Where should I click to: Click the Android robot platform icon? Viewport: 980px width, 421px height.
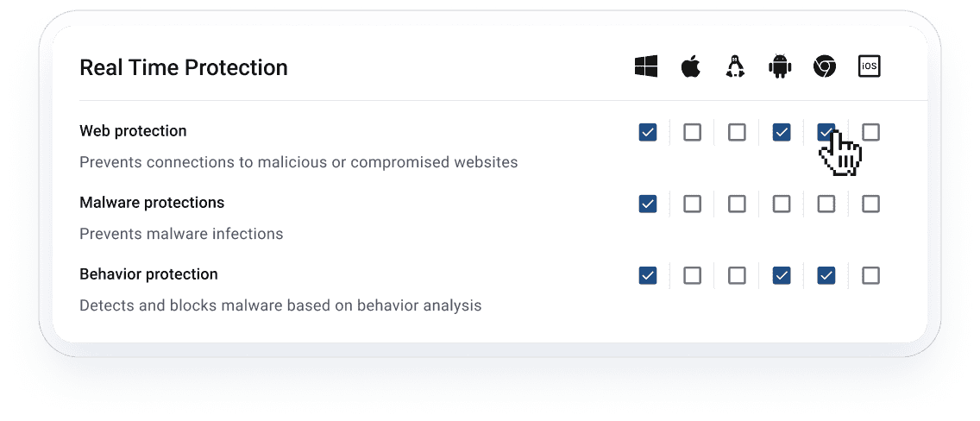780,66
